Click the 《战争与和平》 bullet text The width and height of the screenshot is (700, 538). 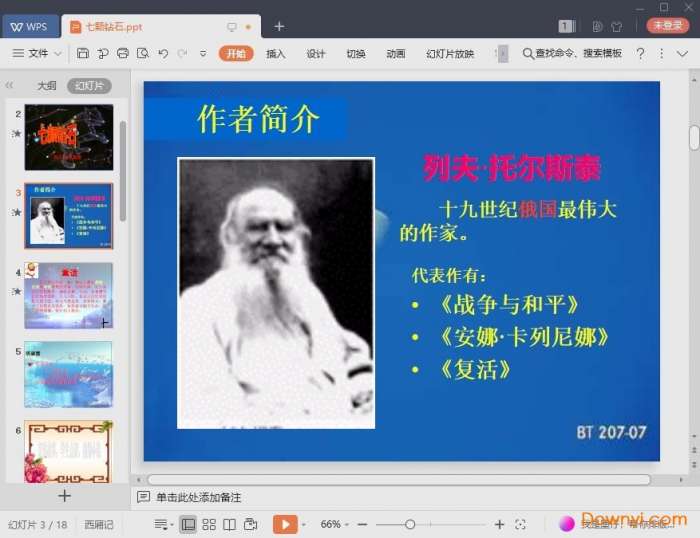509,304
